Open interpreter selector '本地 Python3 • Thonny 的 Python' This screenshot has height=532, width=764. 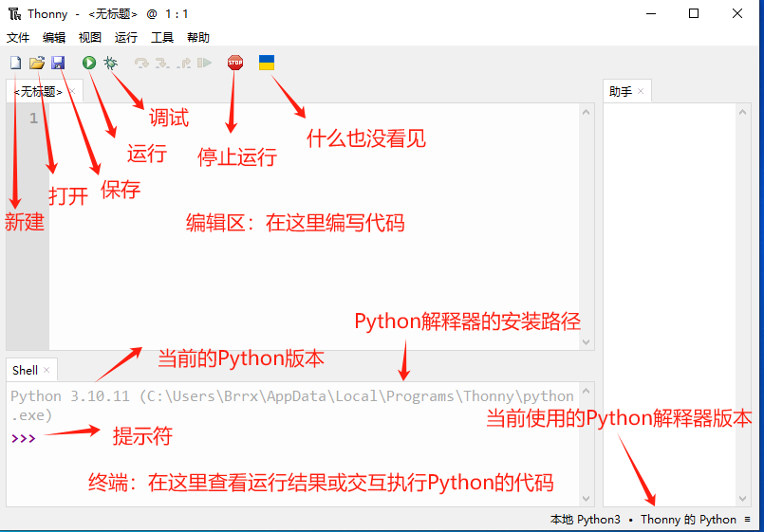coord(643,520)
